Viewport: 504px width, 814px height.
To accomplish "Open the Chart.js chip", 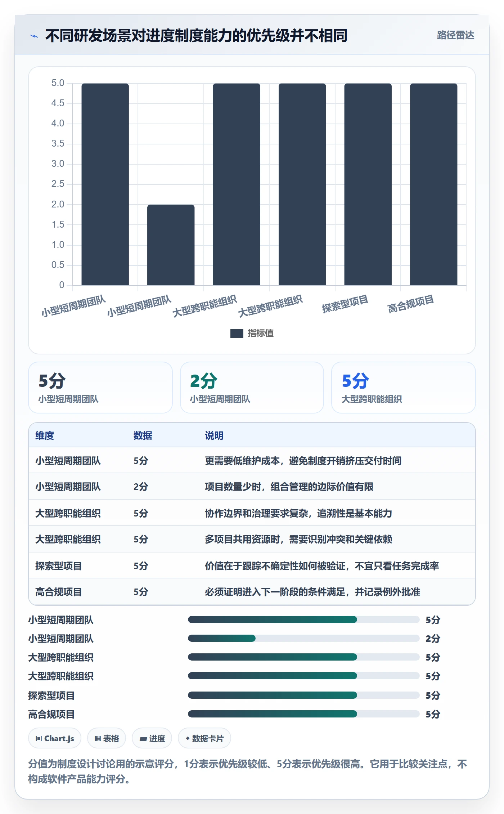I will point(55,738).
